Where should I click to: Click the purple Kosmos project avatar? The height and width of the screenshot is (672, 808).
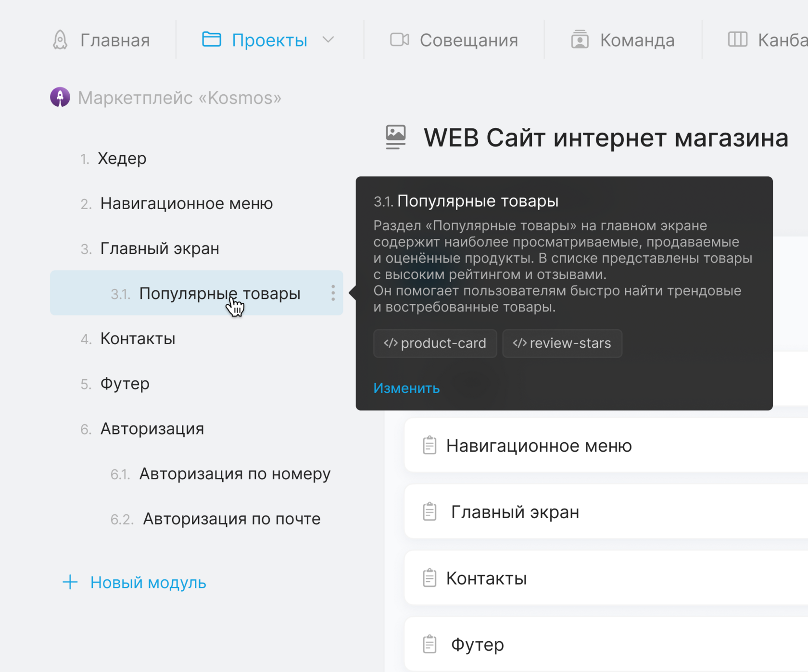tap(60, 97)
